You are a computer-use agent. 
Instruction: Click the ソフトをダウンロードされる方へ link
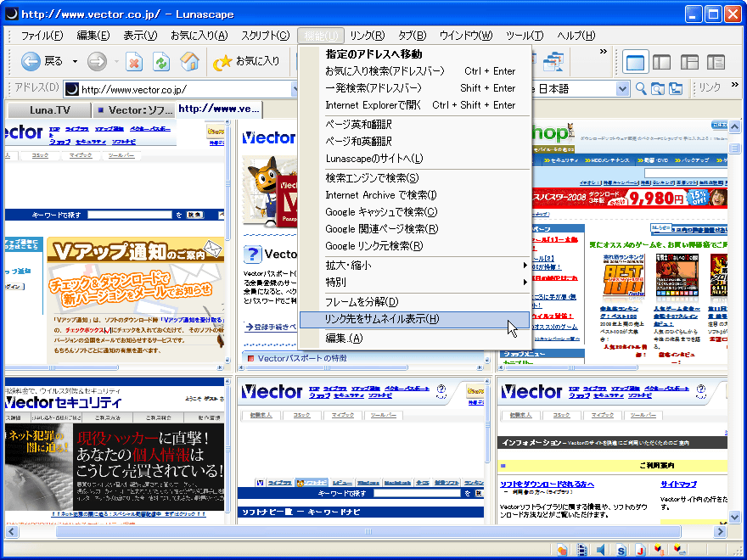(x=547, y=484)
